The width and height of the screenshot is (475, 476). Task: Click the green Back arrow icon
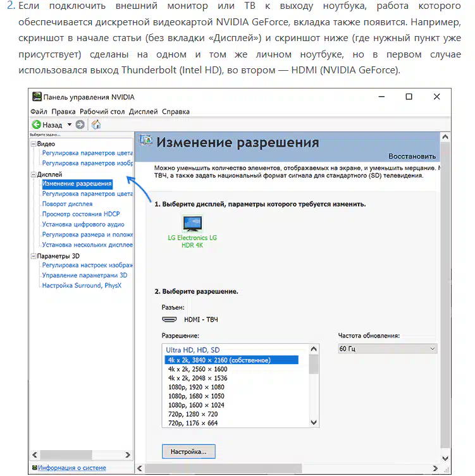(x=37, y=125)
